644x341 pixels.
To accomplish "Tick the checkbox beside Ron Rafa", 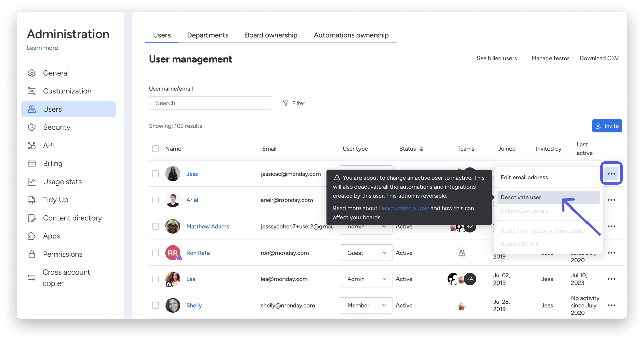I will click(x=156, y=253).
